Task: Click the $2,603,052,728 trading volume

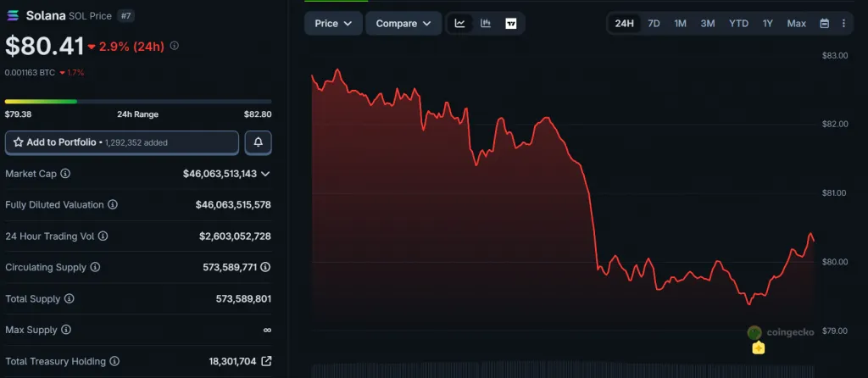Action: (236, 236)
